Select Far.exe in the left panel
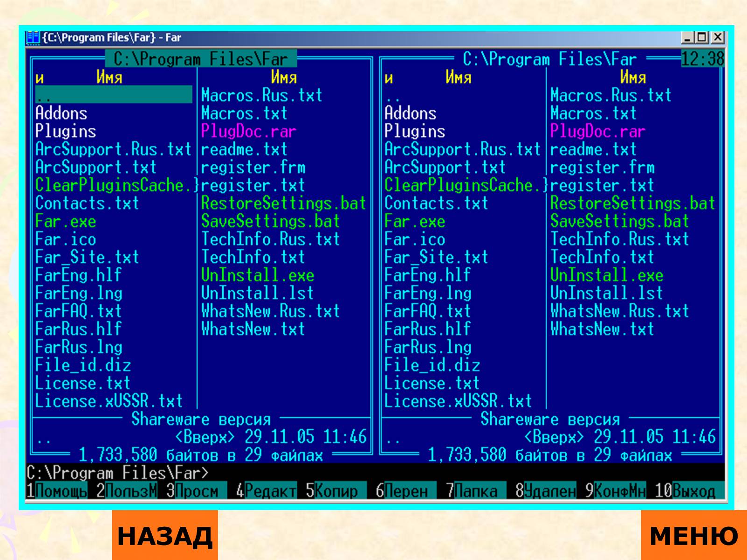The image size is (747, 560). pos(65,221)
